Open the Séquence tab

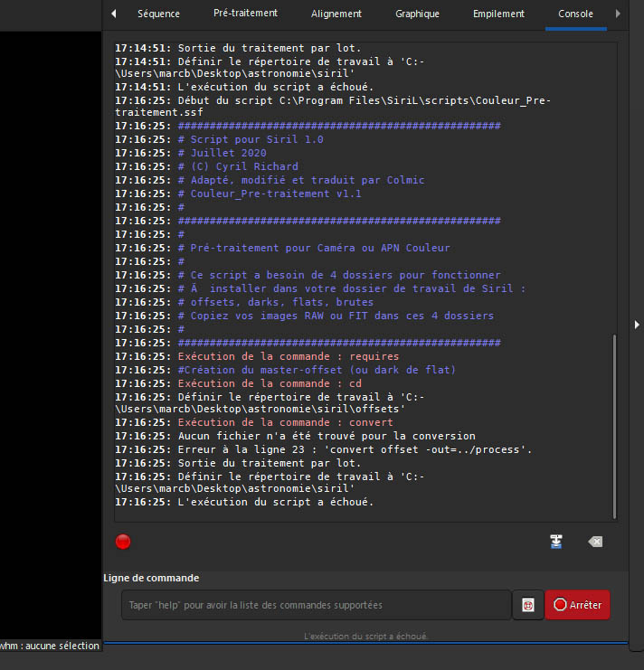(158, 14)
